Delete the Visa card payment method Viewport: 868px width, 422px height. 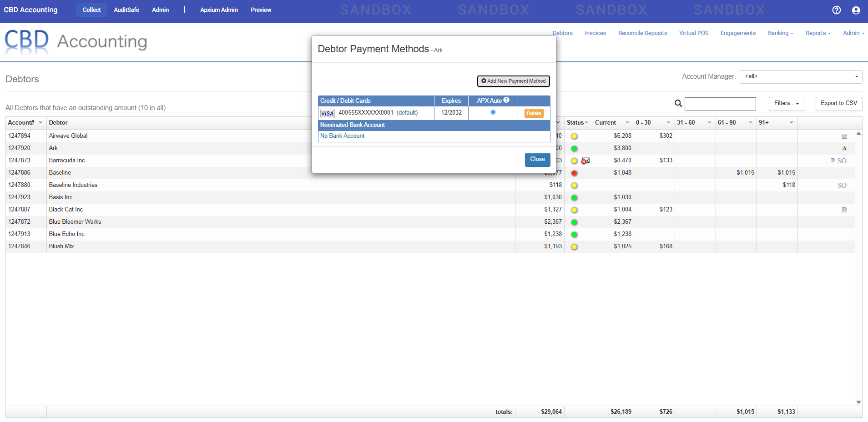[534, 113]
